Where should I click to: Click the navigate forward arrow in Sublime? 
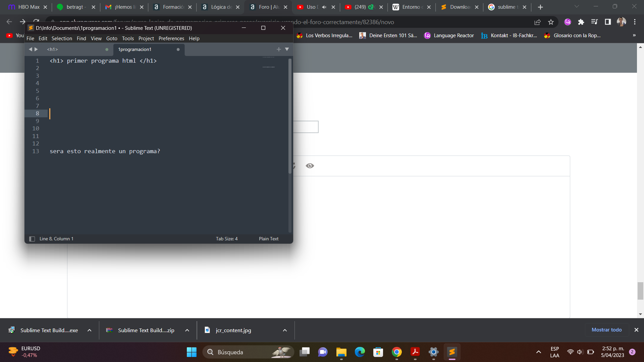point(37,49)
